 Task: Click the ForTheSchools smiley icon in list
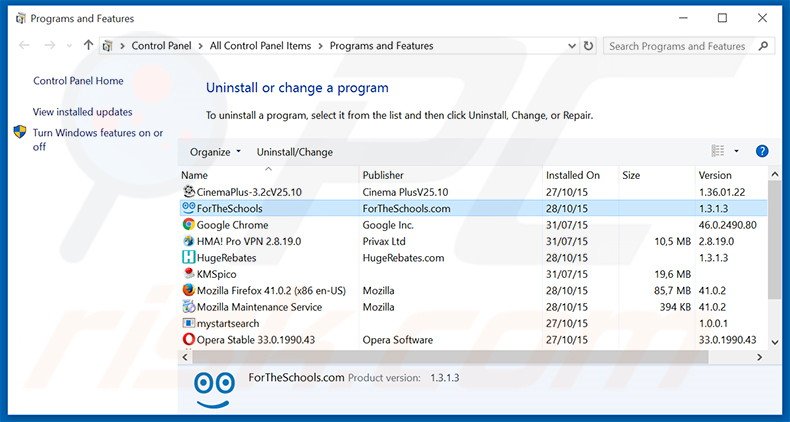click(x=188, y=208)
